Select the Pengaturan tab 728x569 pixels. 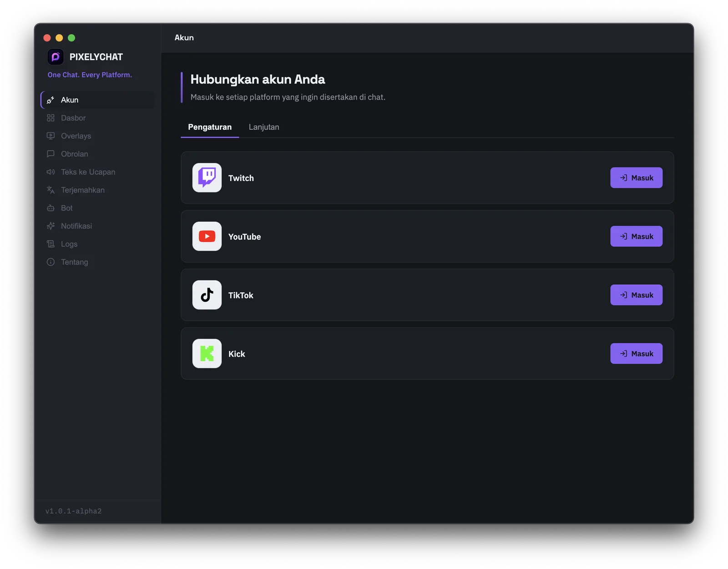point(210,127)
